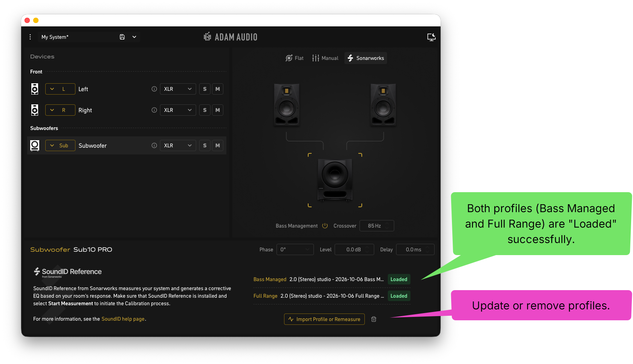Solo the Left speaker
The width and height of the screenshot is (633, 364).
(205, 89)
